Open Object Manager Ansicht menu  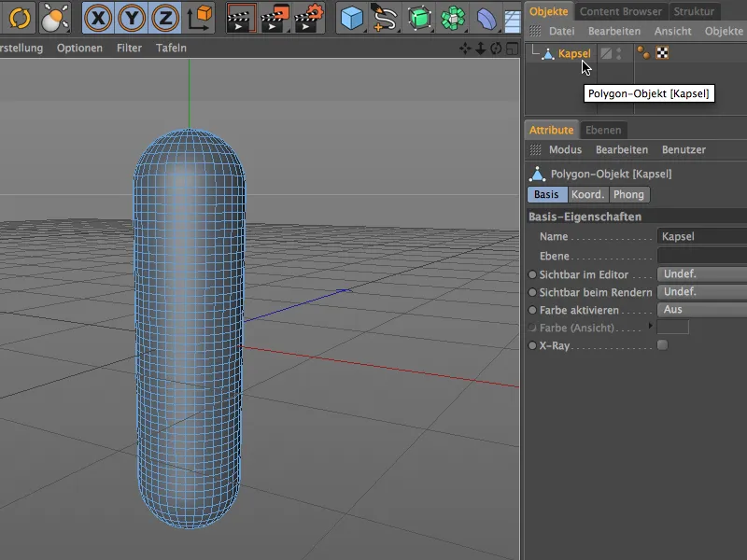coord(672,31)
